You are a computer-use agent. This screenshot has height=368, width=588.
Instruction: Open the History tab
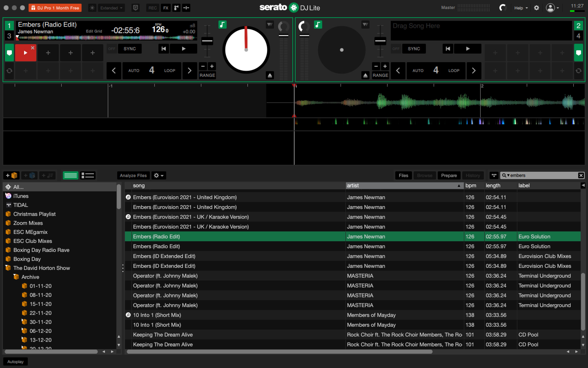[x=473, y=175]
